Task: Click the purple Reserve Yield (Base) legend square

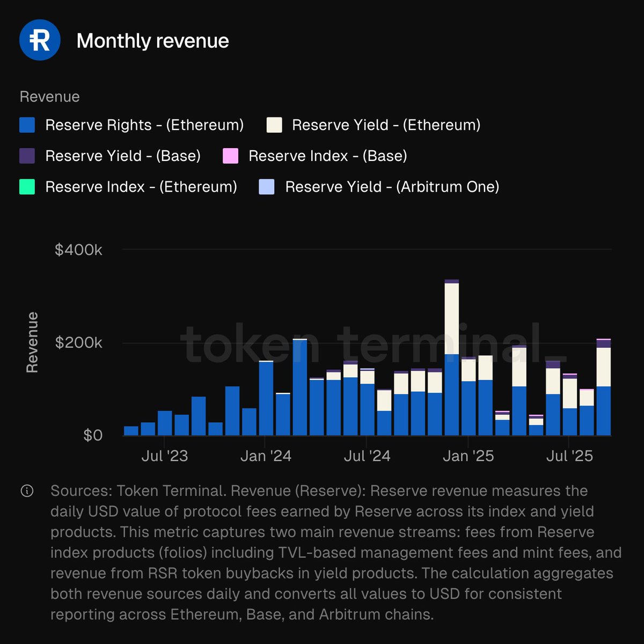Action: click(x=26, y=156)
